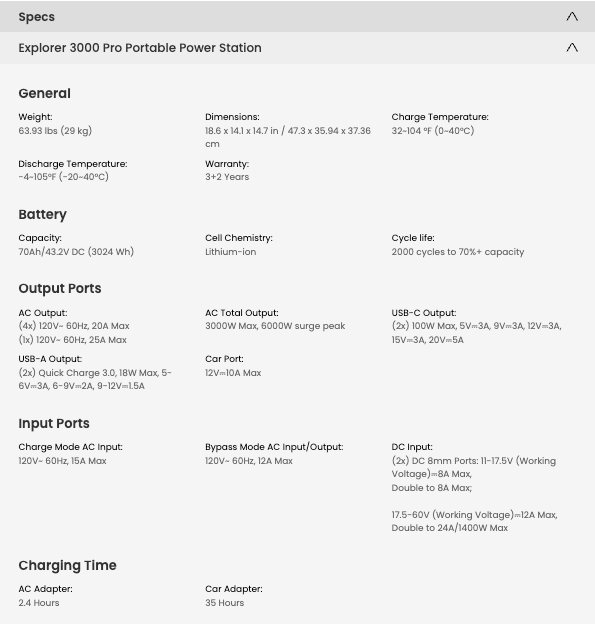The height and width of the screenshot is (624, 595).
Task: Collapse the Explorer 3000 Pro section chevron
Action: point(572,47)
